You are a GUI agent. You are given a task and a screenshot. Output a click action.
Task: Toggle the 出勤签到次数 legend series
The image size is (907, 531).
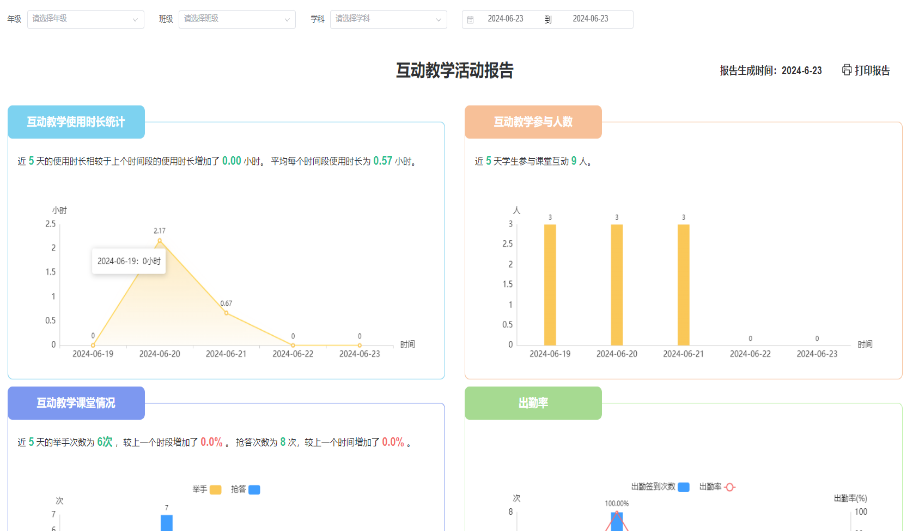pyautogui.click(x=684, y=487)
